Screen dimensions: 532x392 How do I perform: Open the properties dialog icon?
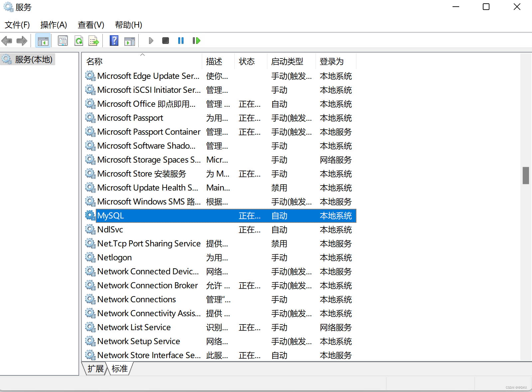click(x=63, y=40)
